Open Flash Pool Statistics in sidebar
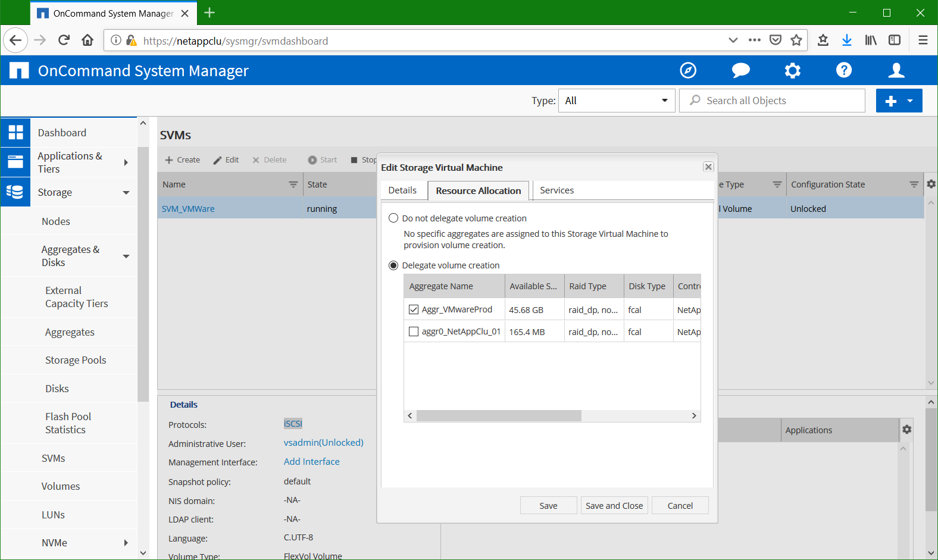 click(x=68, y=423)
